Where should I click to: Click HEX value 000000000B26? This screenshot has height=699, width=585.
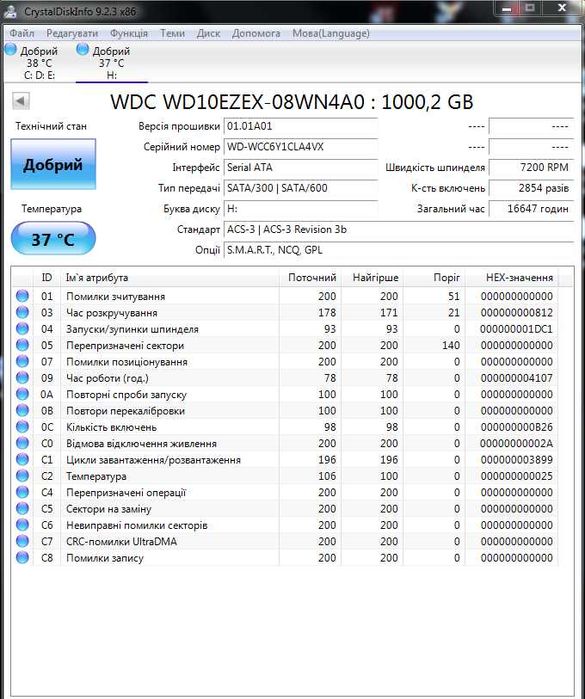(517, 427)
